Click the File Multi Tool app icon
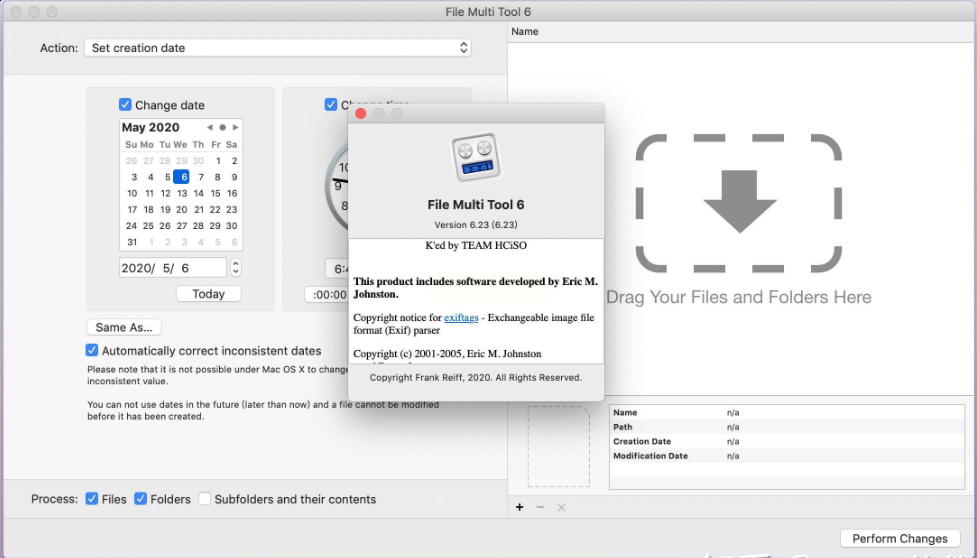The height and width of the screenshot is (558, 977). click(x=476, y=158)
